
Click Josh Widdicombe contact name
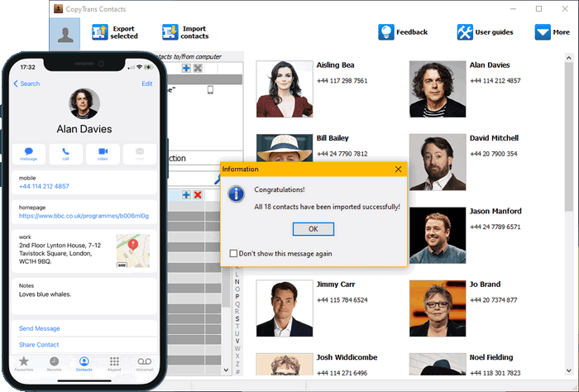(347, 357)
